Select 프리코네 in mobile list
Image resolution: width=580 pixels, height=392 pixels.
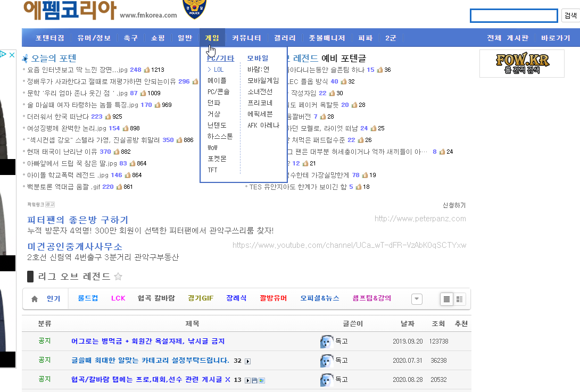coord(260,103)
